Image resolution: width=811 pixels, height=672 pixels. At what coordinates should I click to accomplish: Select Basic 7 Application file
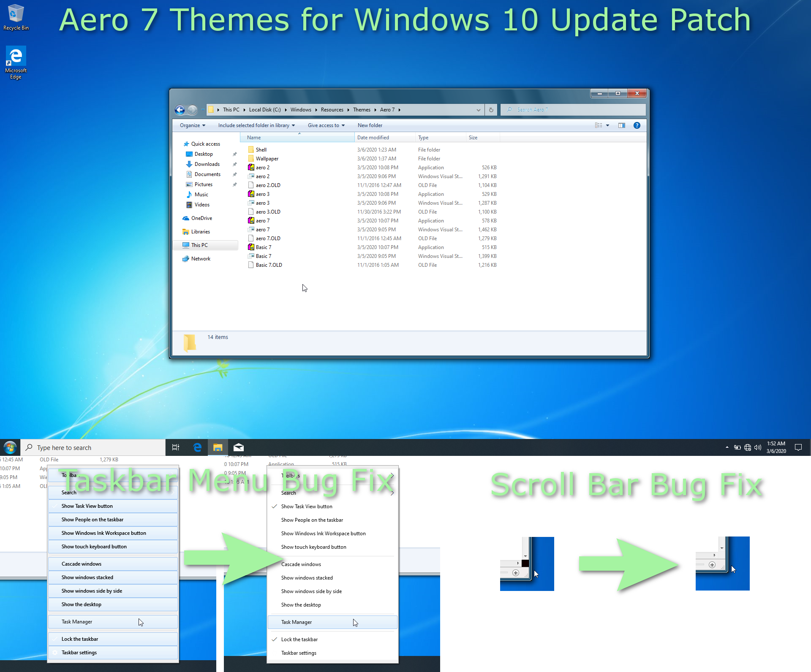point(264,247)
